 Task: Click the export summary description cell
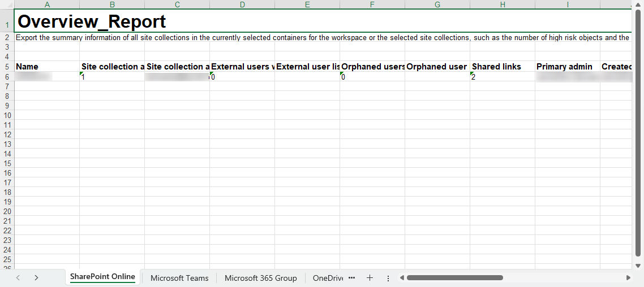point(323,37)
